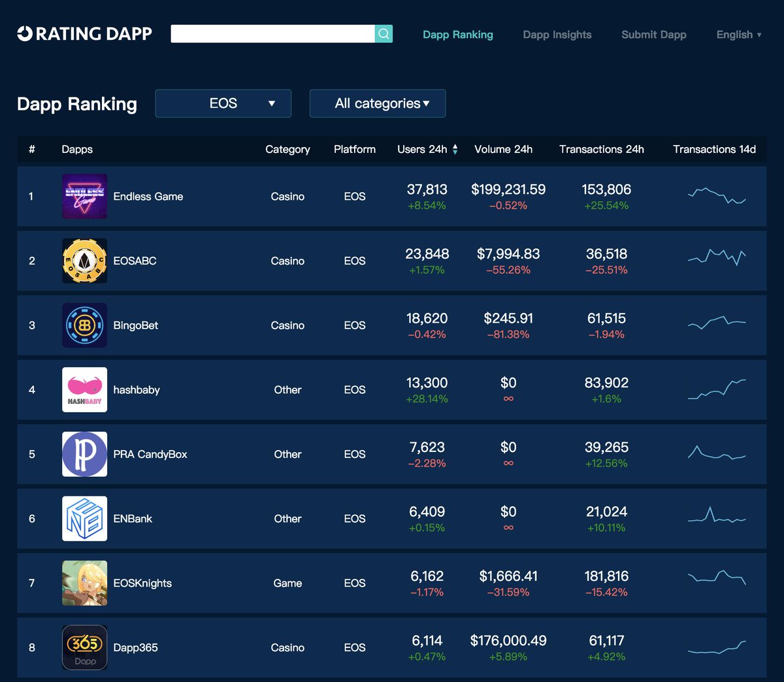Open the EOS platform dropdown
The image size is (784, 682).
coord(223,103)
